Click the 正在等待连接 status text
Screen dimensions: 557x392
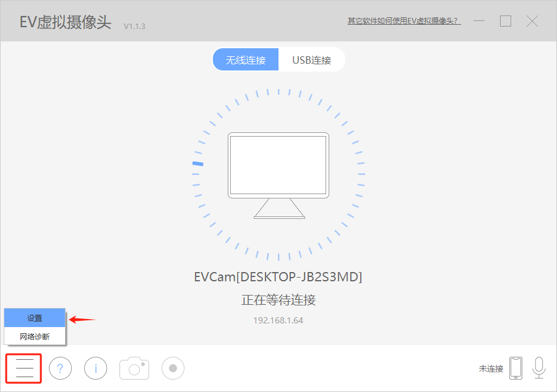278,300
